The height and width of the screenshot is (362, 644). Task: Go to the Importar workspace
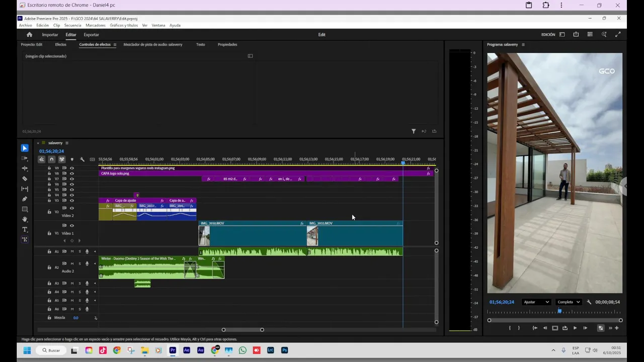50,35
